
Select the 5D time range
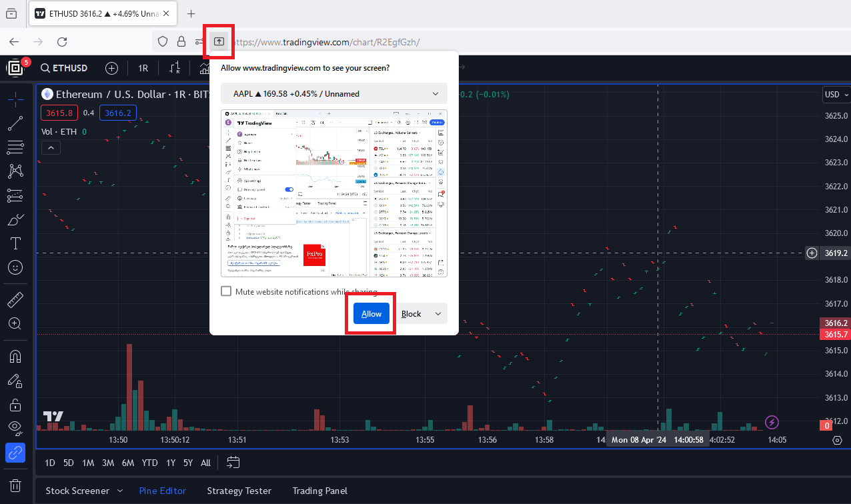click(69, 463)
